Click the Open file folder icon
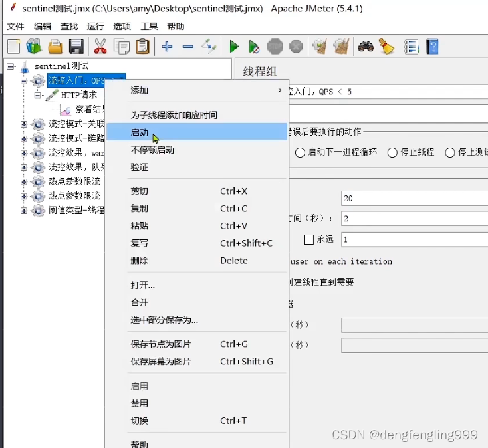This screenshot has width=488, height=448. [x=55, y=47]
